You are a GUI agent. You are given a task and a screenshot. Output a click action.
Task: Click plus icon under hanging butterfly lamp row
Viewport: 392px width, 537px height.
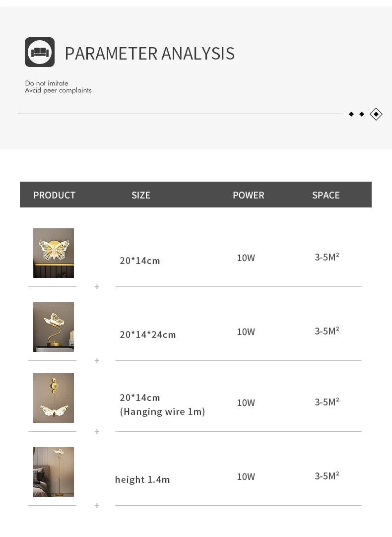(x=97, y=432)
